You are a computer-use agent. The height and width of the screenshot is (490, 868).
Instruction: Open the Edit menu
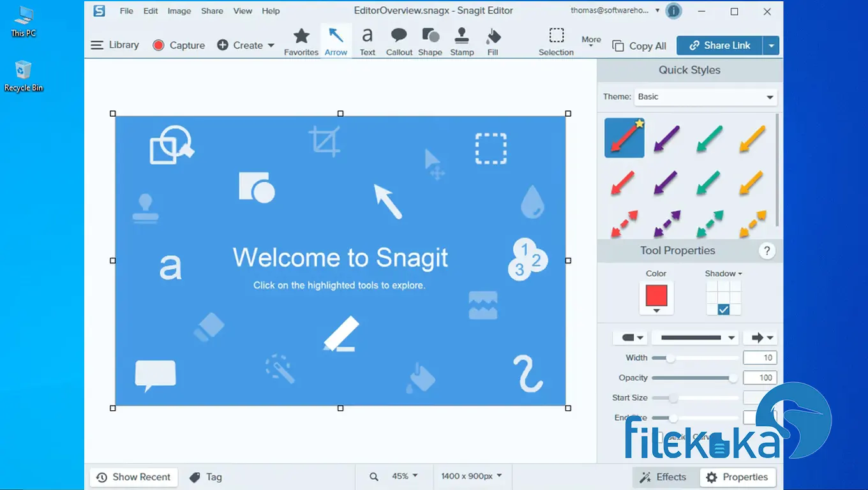(151, 11)
